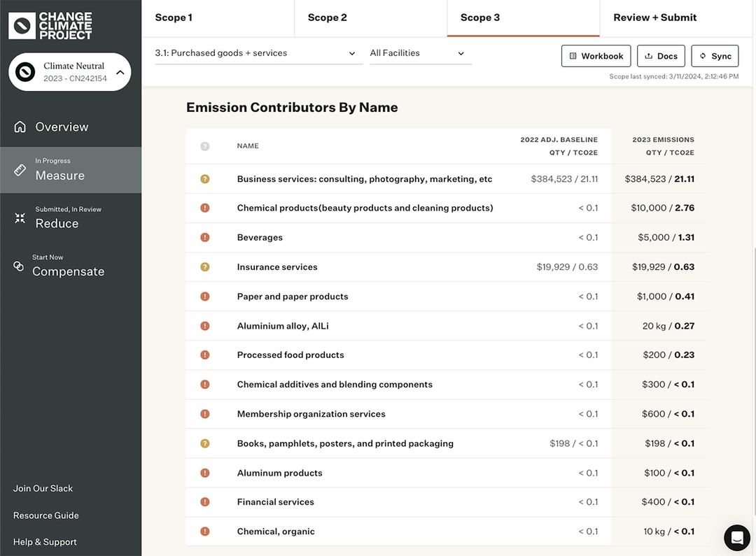Go to the Review + Submit tab

tap(655, 17)
